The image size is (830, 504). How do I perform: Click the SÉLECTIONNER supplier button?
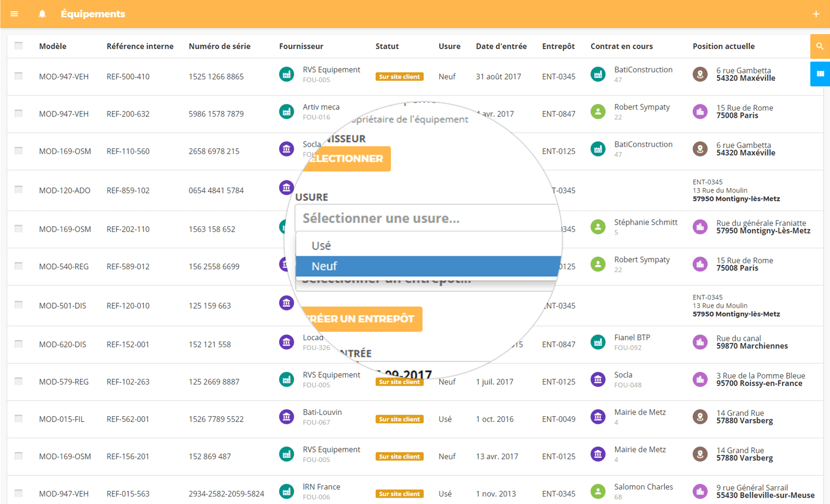coord(346,158)
